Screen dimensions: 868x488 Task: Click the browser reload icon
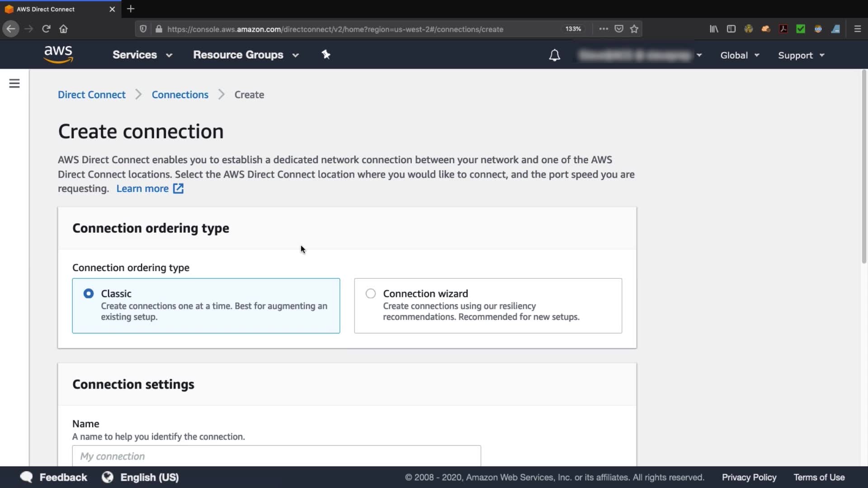click(46, 29)
